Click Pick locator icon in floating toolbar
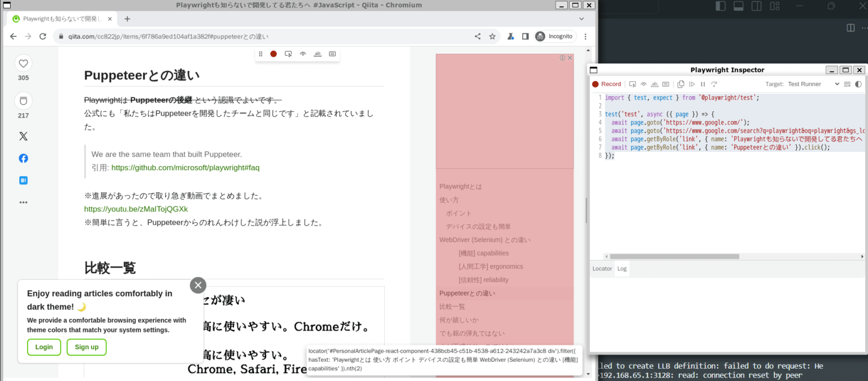Image resolution: width=868 pixels, height=381 pixels. click(x=288, y=54)
